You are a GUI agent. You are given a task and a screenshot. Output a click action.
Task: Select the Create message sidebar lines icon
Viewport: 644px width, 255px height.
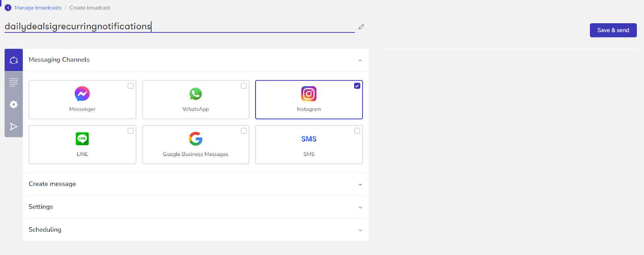pyautogui.click(x=14, y=82)
